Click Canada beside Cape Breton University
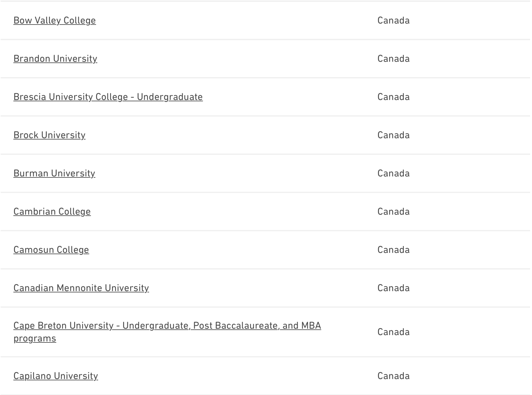Image resolution: width=532 pixels, height=395 pixels. (x=393, y=332)
